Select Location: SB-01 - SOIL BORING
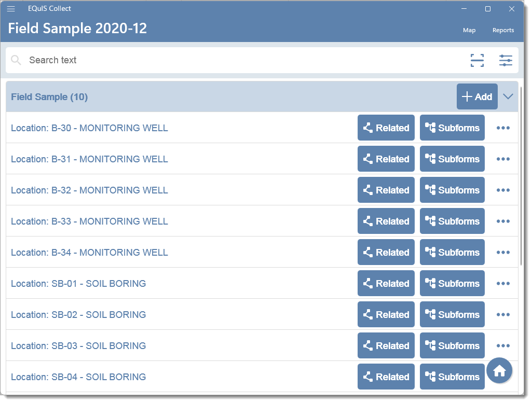Screen dimensions: 532x403 tap(78, 284)
